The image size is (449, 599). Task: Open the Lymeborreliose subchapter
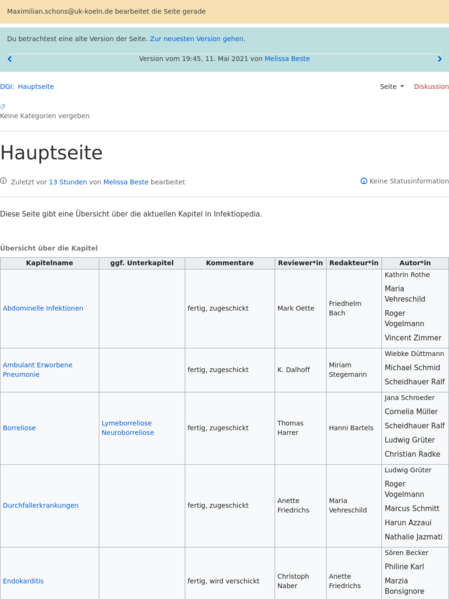coord(126,423)
